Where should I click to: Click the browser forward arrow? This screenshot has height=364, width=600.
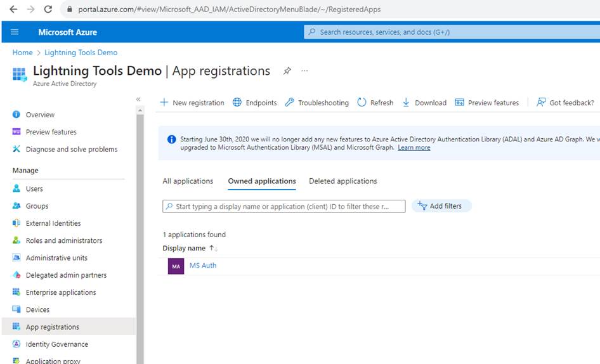[30, 9]
